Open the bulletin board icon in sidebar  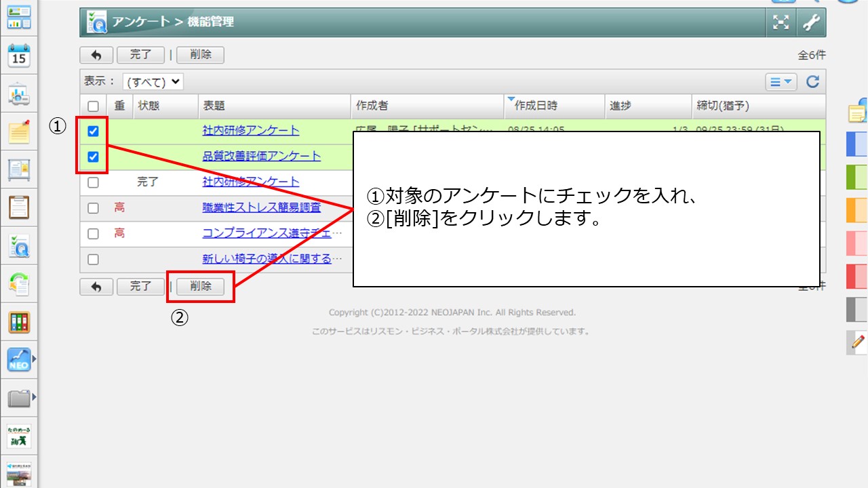tap(19, 169)
